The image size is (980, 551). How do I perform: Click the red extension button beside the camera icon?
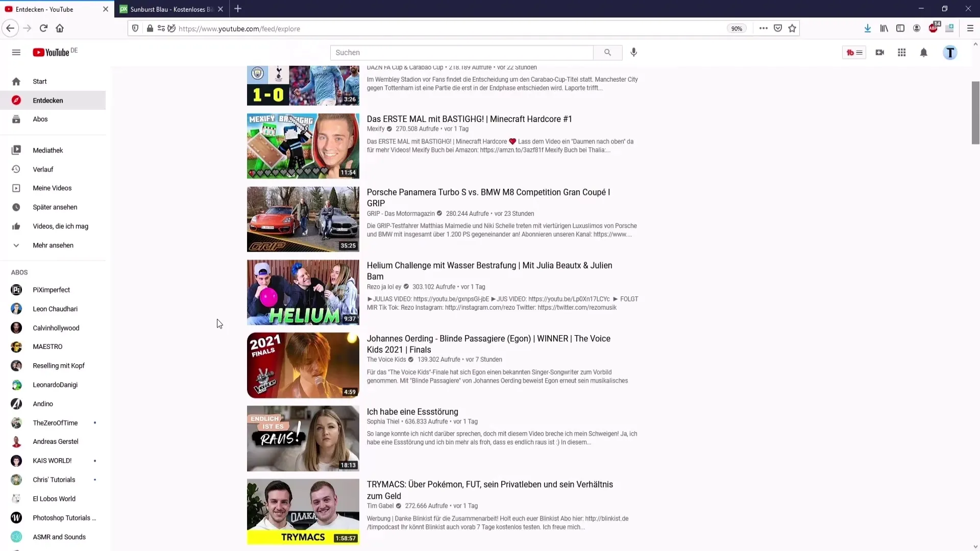click(854, 53)
